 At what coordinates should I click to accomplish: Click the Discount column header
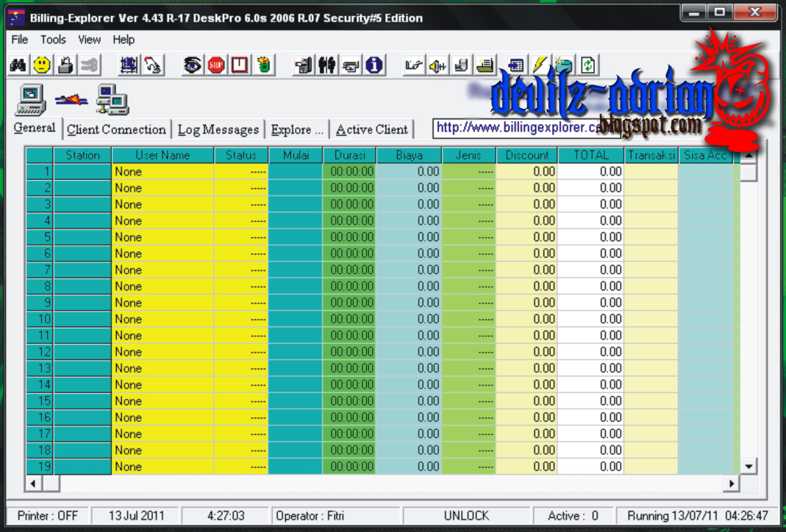[527, 155]
